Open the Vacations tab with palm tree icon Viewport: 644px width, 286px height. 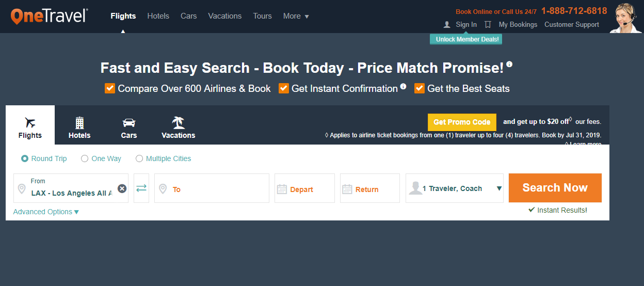click(x=179, y=128)
